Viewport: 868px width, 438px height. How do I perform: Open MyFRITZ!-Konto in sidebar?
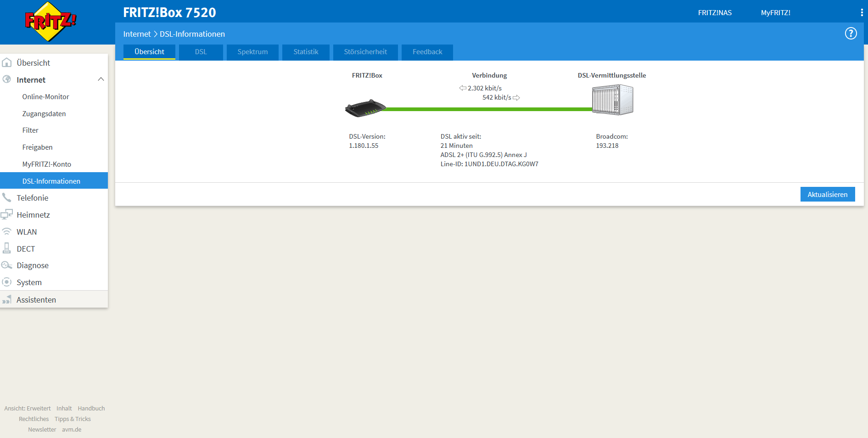click(47, 164)
